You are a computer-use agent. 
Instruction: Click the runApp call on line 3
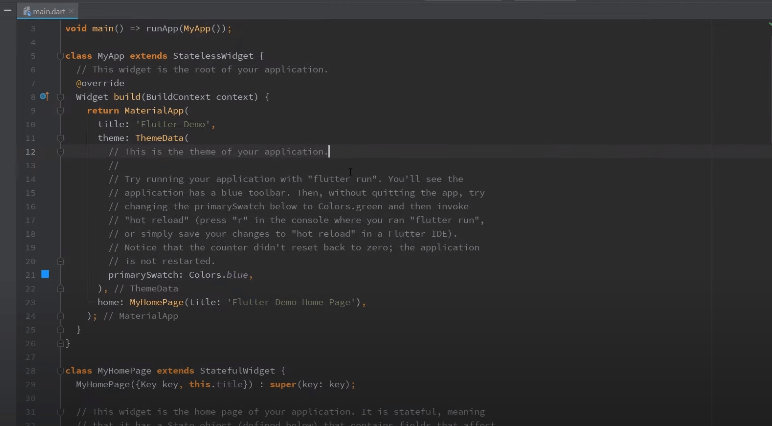(x=163, y=29)
